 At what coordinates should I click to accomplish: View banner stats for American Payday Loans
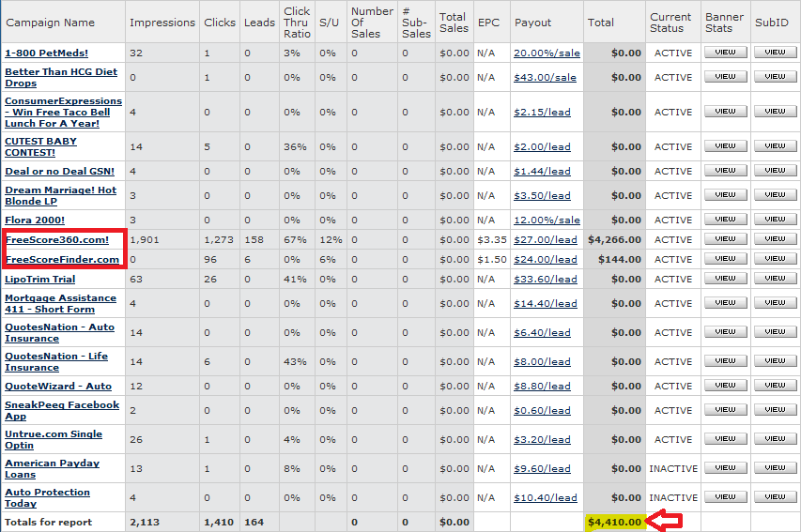725,468
